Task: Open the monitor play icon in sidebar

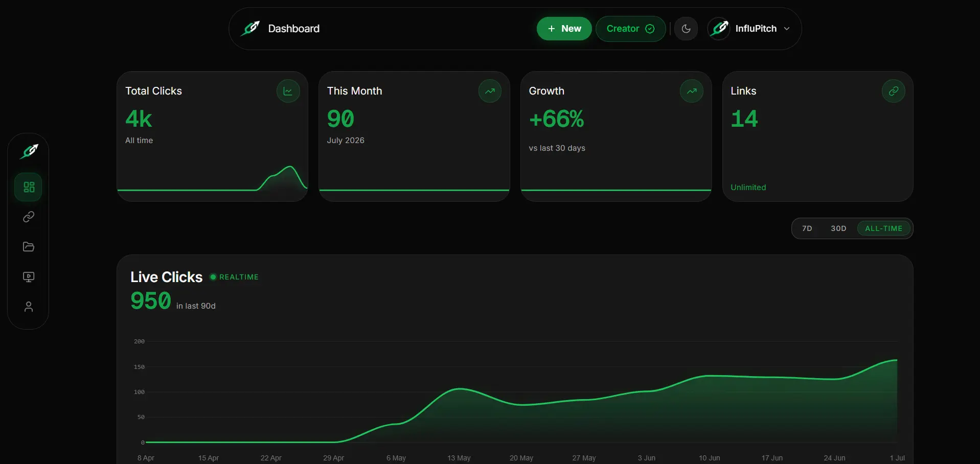Action: 29,276
